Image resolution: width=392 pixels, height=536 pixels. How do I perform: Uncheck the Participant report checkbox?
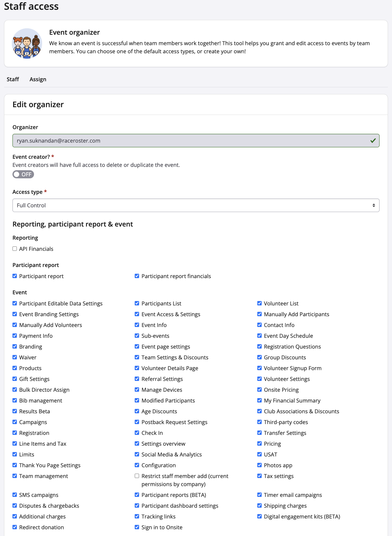point(15,276)
